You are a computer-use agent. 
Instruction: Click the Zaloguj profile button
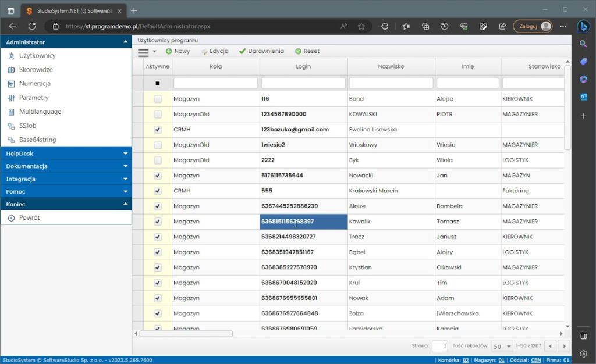(532, 26)
